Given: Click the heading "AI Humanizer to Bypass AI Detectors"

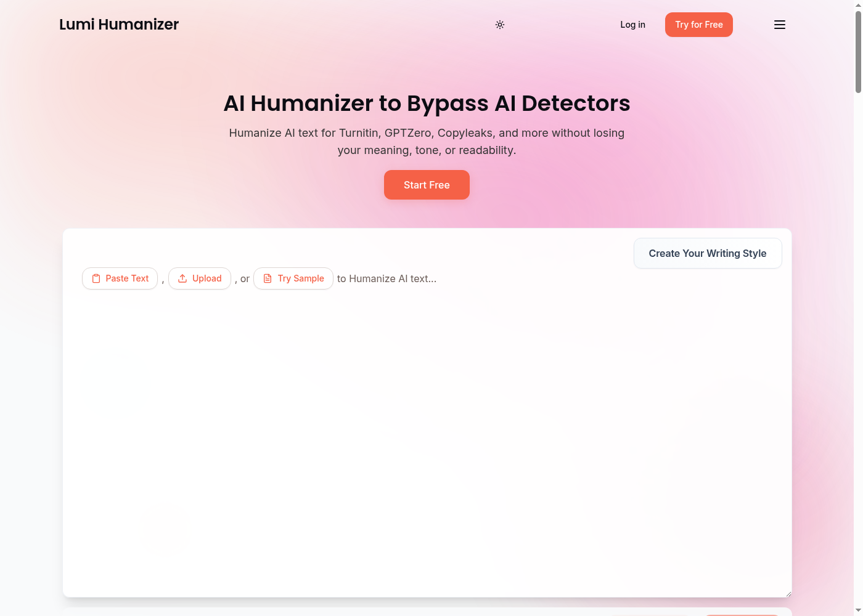Looking at the screenshot, I should tap(427, 103).
